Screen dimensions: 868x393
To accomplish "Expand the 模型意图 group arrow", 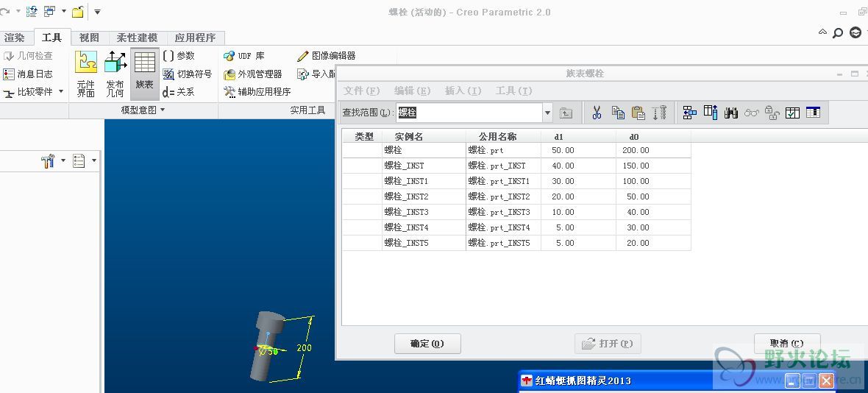I will click(x=163, y=110).
